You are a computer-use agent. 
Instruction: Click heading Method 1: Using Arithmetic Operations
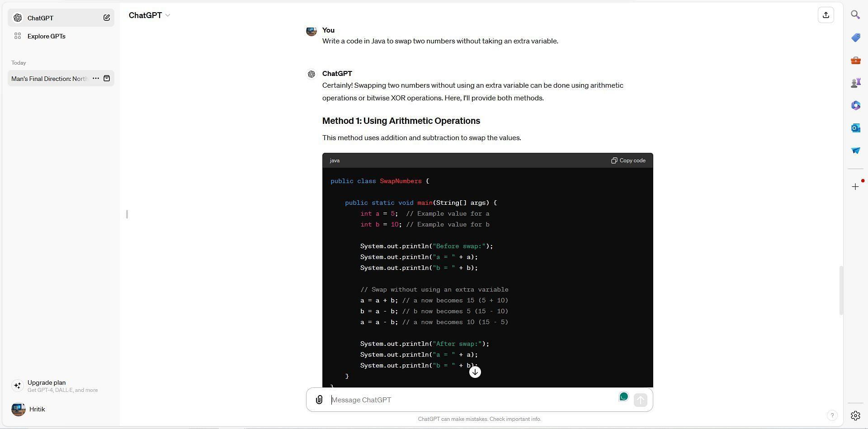(401, 121)
